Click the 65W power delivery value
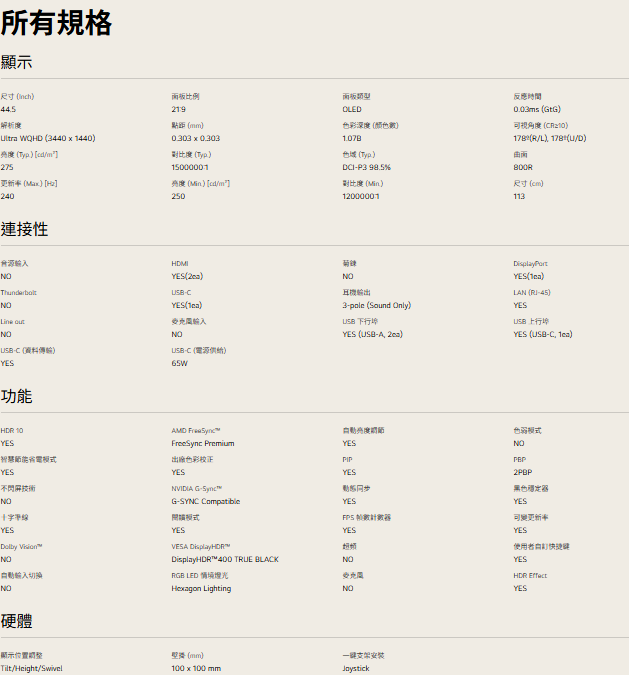Image resolution: width=629 pixels, height=675 pixels. (x=180, y=363)
